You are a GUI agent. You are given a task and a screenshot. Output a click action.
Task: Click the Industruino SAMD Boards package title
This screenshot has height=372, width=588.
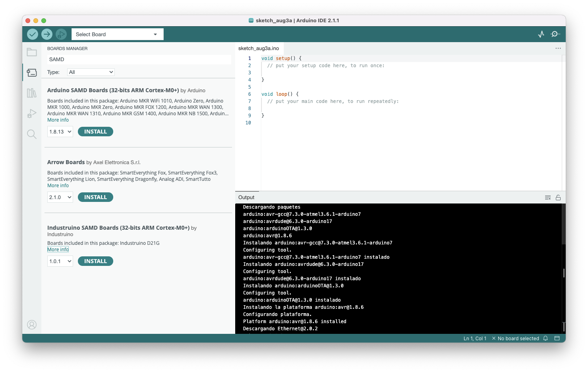(118, 228)
